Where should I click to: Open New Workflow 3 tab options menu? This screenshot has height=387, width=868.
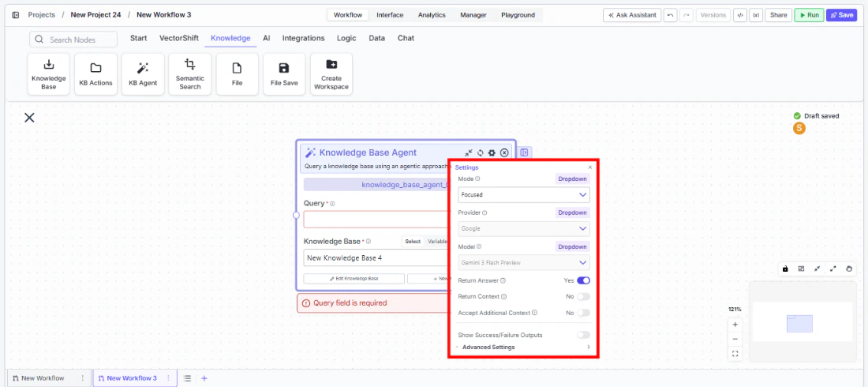coord(169,378)
